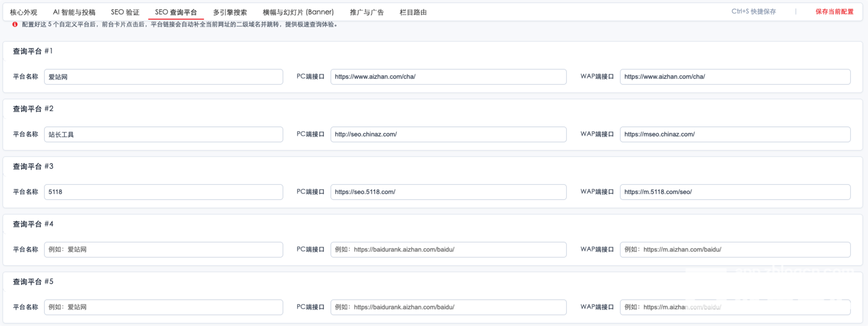Viewport: 868px width, 326px height.
Task: Edit WAP端接口 field with m.5118.com/seo/
Action: pyautogui.click(x=735, y=192)
